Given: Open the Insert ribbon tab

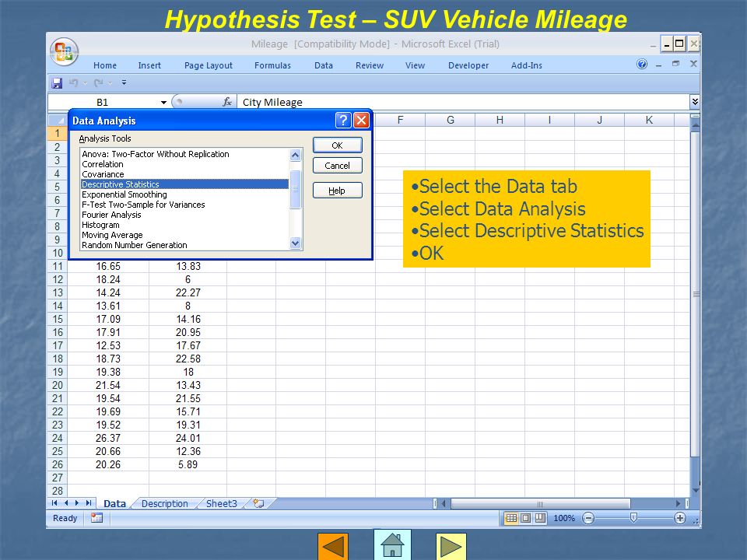Looking at the screenshot, I should 149,65.
